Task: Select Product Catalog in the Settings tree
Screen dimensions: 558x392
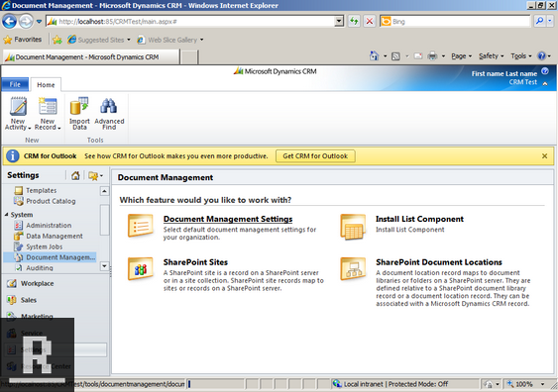Action: [x=51, y=201]
